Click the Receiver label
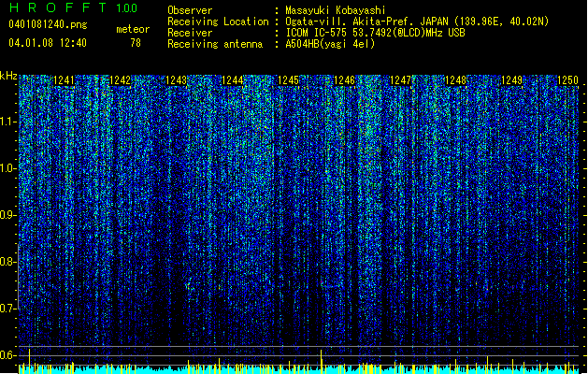Image resolution: width=588 pixels, height=374 pixels. click(190, 33)
